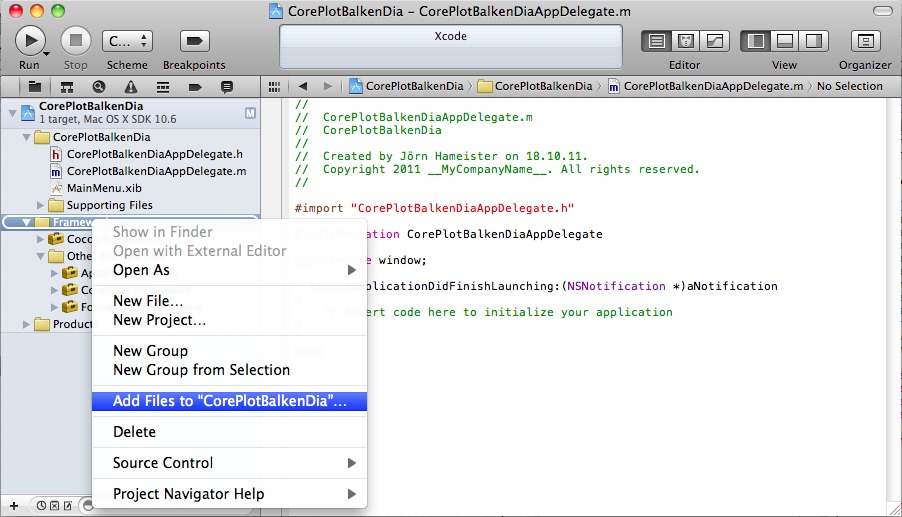Screen dimensions: 902x517
Task: Open the Organizer window
Action: click(865, 41)
